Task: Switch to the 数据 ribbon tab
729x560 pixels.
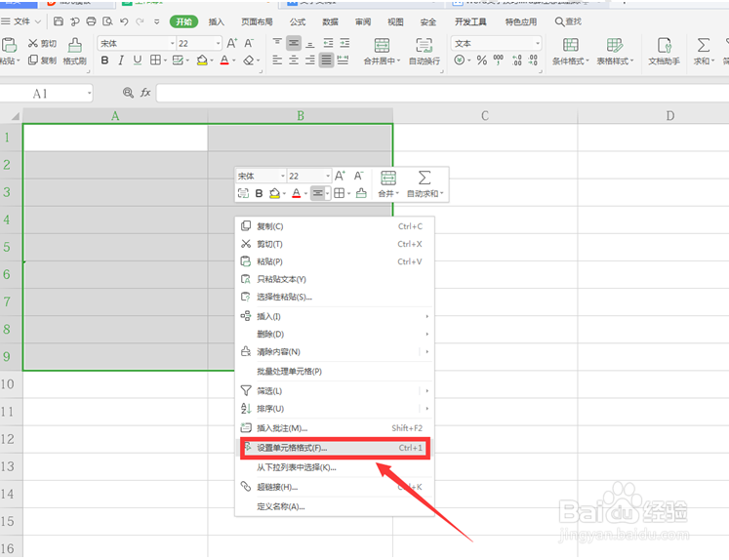Action: click(x=330, y=21)
